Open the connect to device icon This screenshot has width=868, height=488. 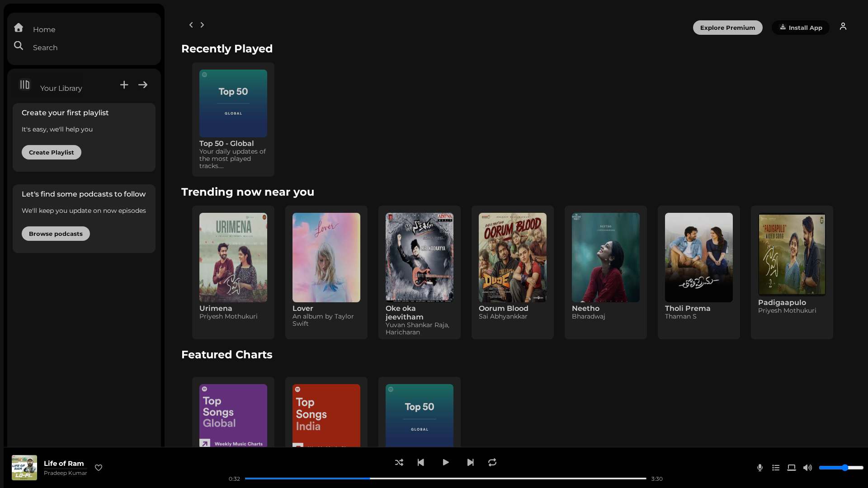pos(792,468)
